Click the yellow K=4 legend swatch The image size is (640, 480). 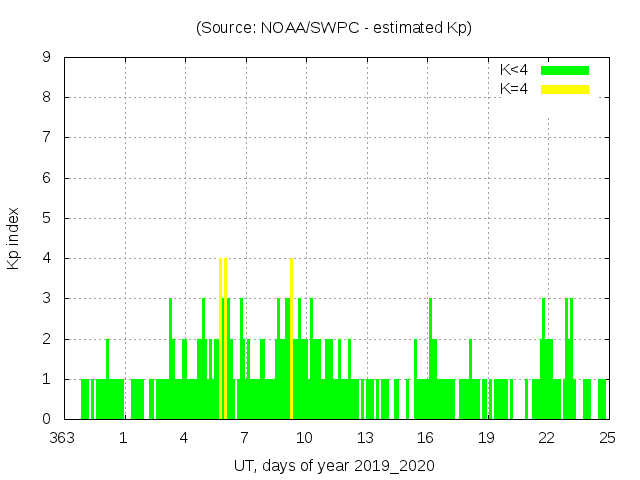tap(565, 89)
